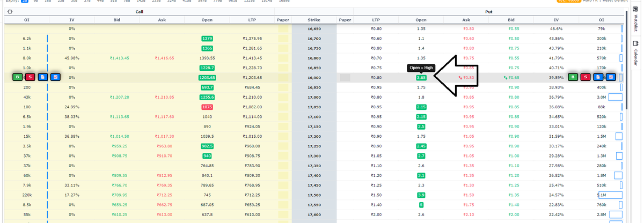Click the Call Ask column header

click(x=162, y=20)
